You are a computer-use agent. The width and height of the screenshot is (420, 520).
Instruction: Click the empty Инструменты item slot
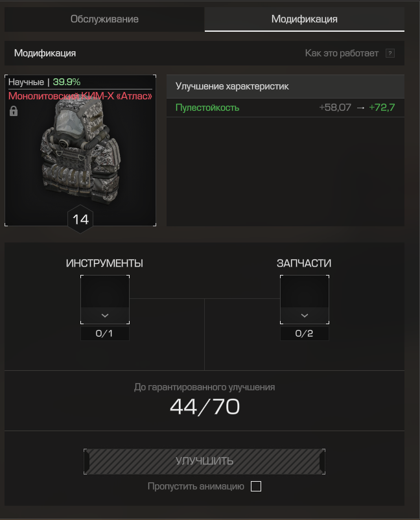pyautogui.click(x=105, y=292)
